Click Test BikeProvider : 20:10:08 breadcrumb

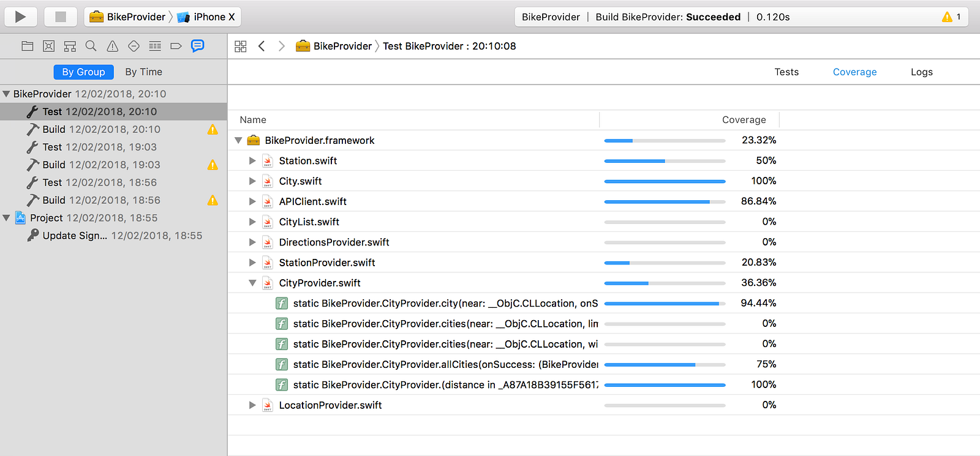[x=450, y=46]
